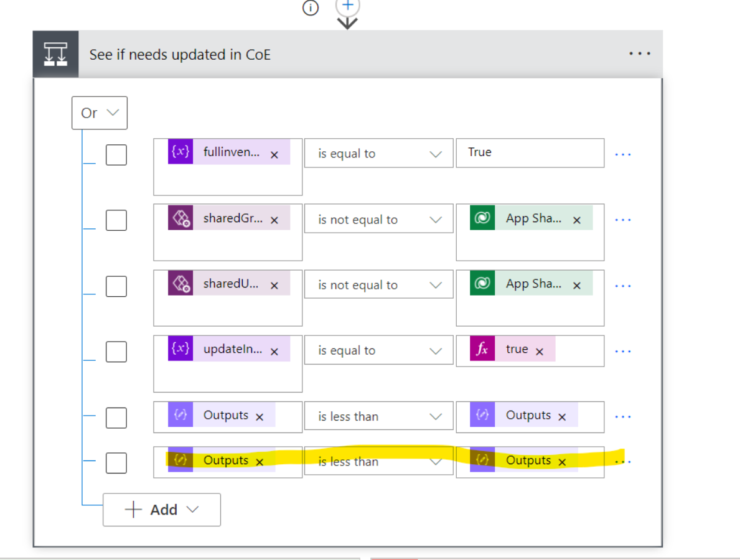
Task: Remove the true expression with its x button
Action: click(x=539, y=351)
